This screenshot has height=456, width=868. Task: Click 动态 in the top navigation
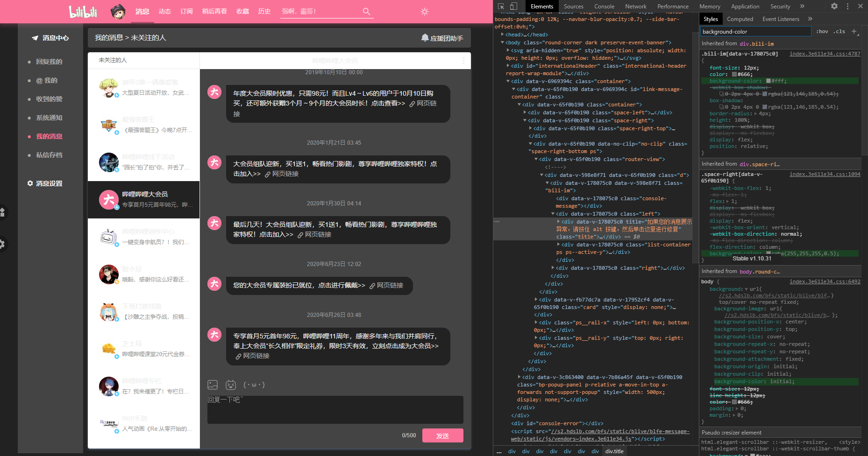coord(164,11)
